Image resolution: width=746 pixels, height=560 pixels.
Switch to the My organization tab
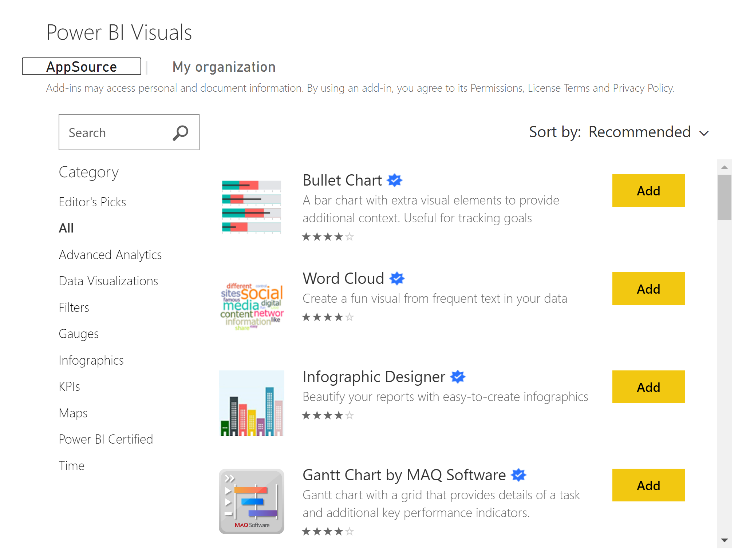[224, 67]
